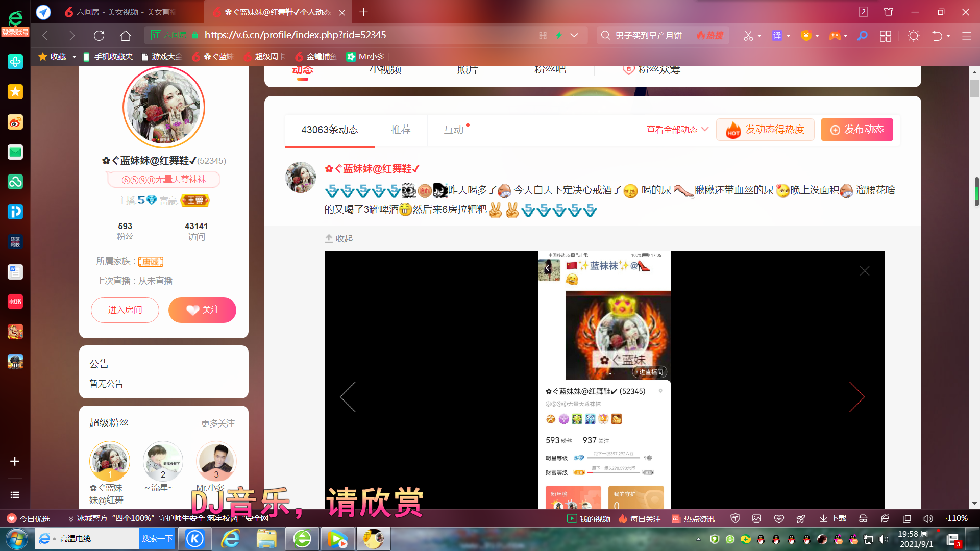Expand the undo icon dropdown arrow

pos(948,36)
